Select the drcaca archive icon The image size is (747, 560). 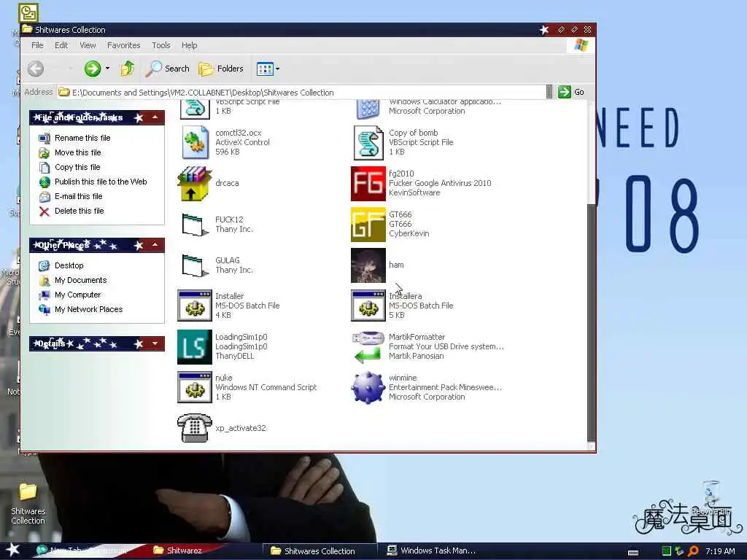[194, 183]
